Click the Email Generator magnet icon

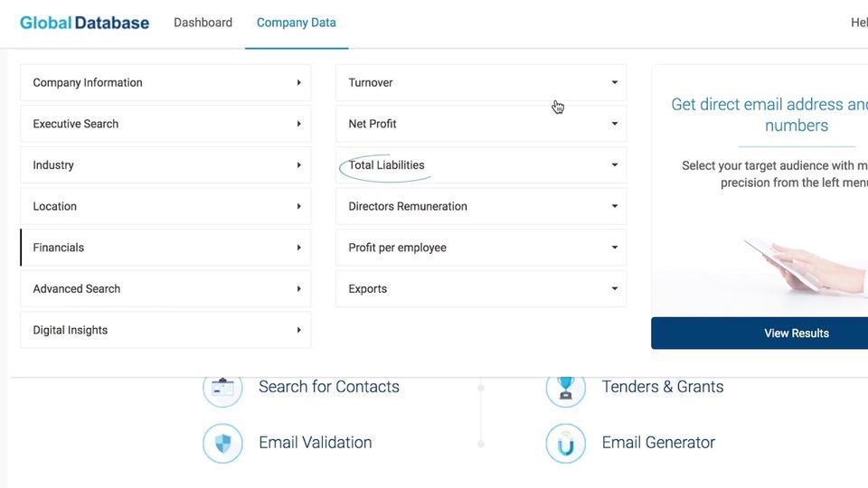click(x=566, y=444)
